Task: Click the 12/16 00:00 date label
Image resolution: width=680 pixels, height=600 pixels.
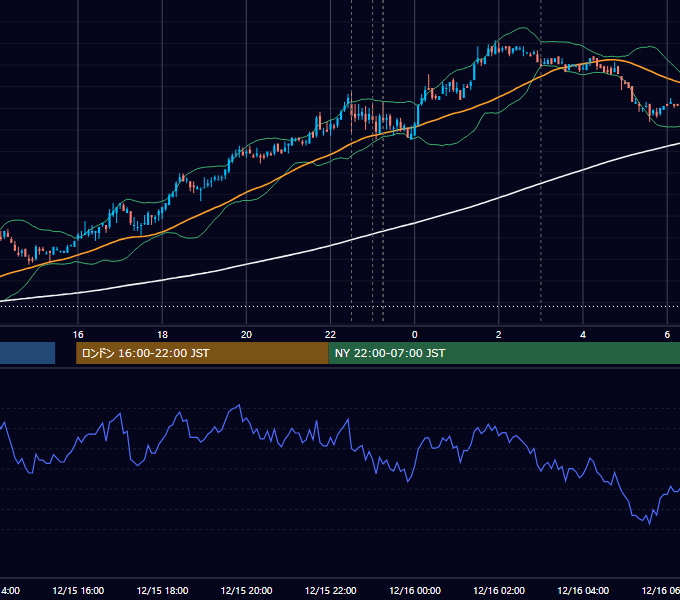Action: click(415, 591)
